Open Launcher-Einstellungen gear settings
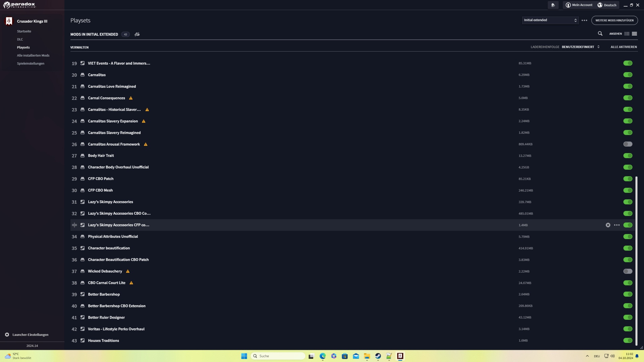This screenshot has height=362, width=644. 7,335
